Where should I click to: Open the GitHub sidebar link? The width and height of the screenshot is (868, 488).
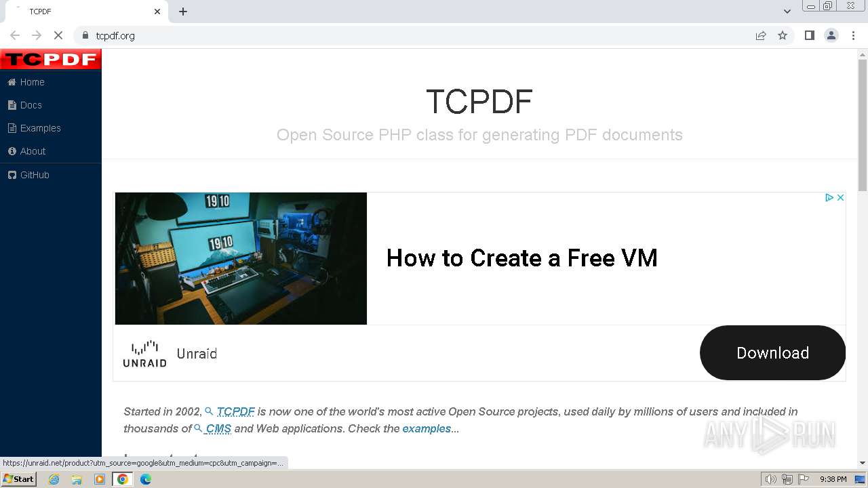point(51,175)
